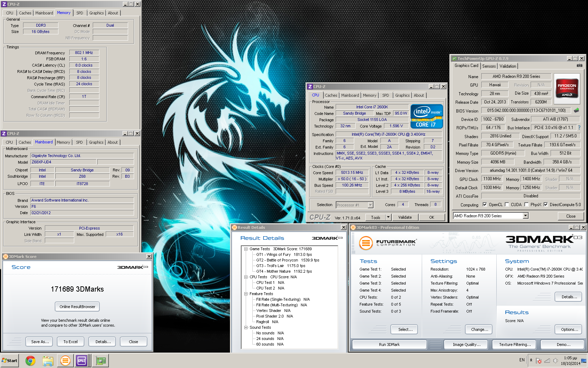Export the score with To Excel
Viewport: 588px width, 368px height.
[x=70, y=342]
